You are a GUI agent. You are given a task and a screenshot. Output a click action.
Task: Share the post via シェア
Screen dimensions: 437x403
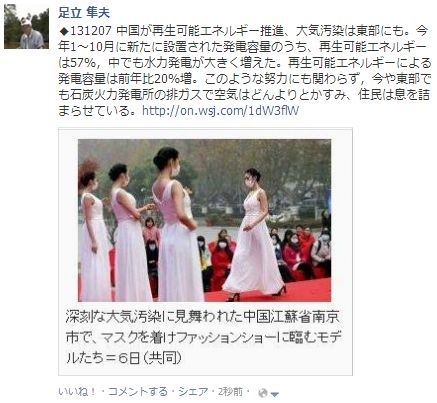coord(193,392)
